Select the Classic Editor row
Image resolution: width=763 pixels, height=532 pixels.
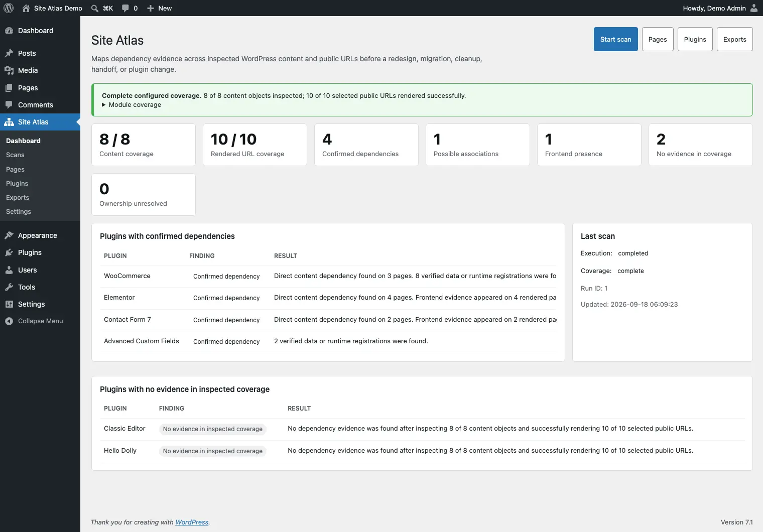click(422, 429)
